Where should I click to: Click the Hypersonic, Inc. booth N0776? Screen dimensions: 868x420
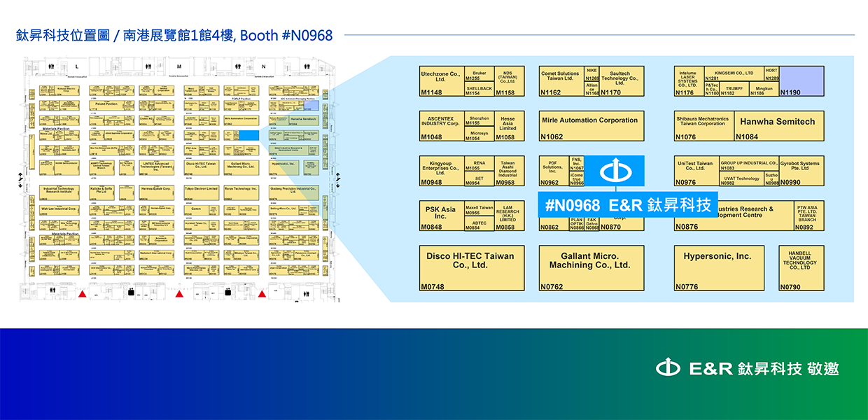coord(718,267)
